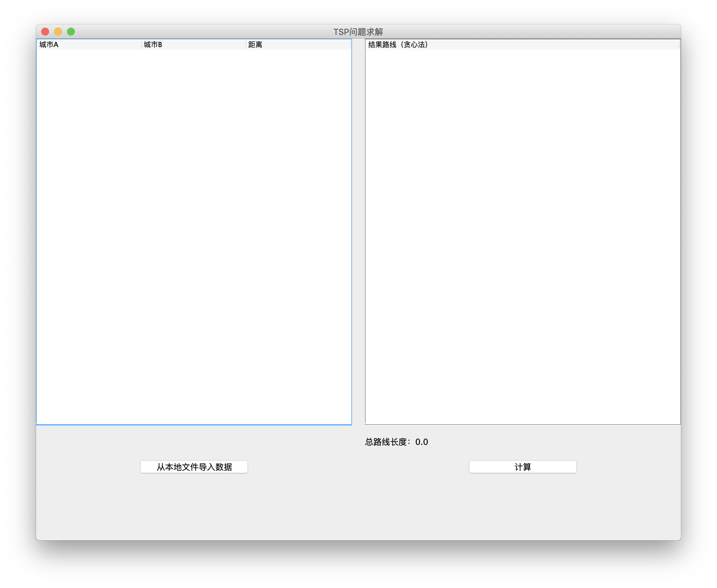Click the 计算 button

point(522,467)
